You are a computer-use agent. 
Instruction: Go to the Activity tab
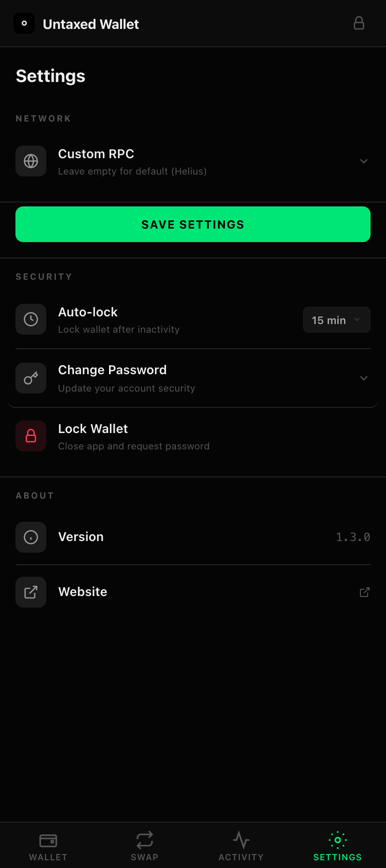[241, 846]
